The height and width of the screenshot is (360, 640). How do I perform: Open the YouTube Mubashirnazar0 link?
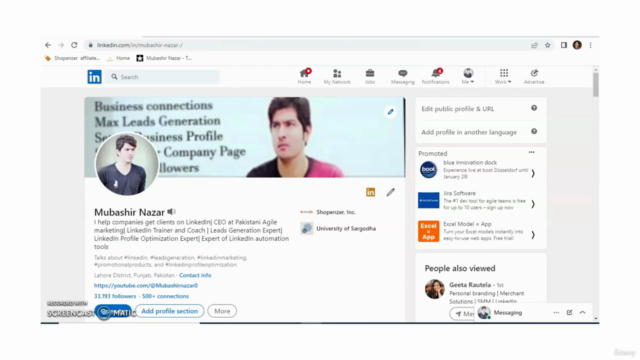[x=146, y=286]
